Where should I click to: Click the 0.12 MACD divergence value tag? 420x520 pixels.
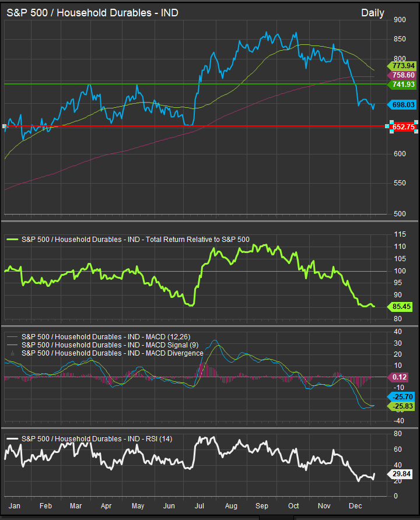[x=397, y=377]
